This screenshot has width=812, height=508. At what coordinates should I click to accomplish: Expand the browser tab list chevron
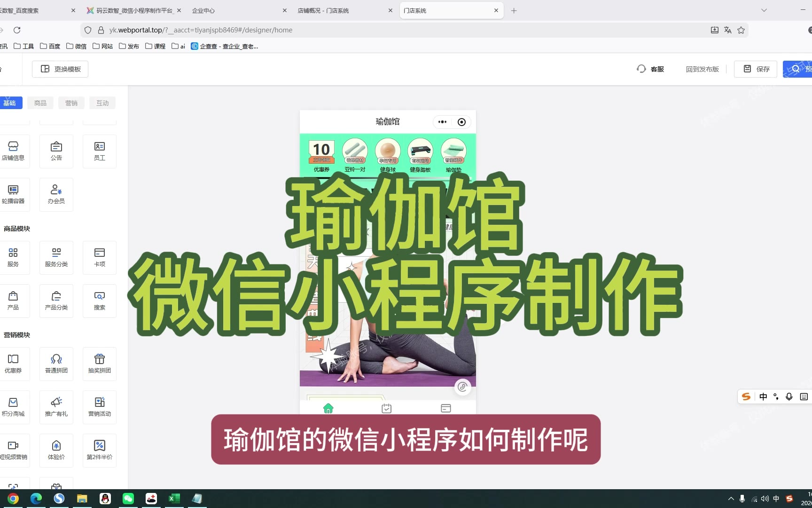(764, 10)
